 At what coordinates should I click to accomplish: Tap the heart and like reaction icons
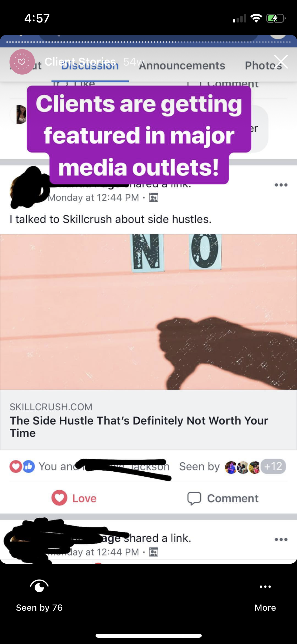click(22, 466)
